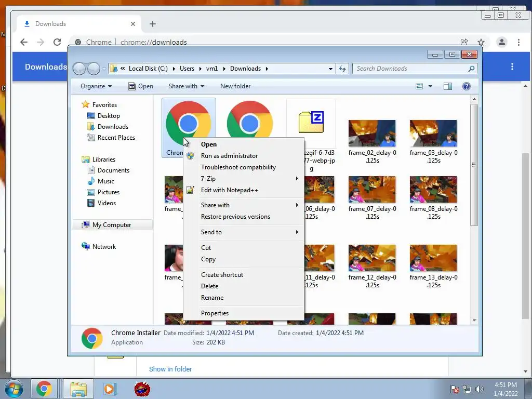Click Local Disk (C:) in the breadcrumb
Screen dimensions: 532x399
point(148,69)
